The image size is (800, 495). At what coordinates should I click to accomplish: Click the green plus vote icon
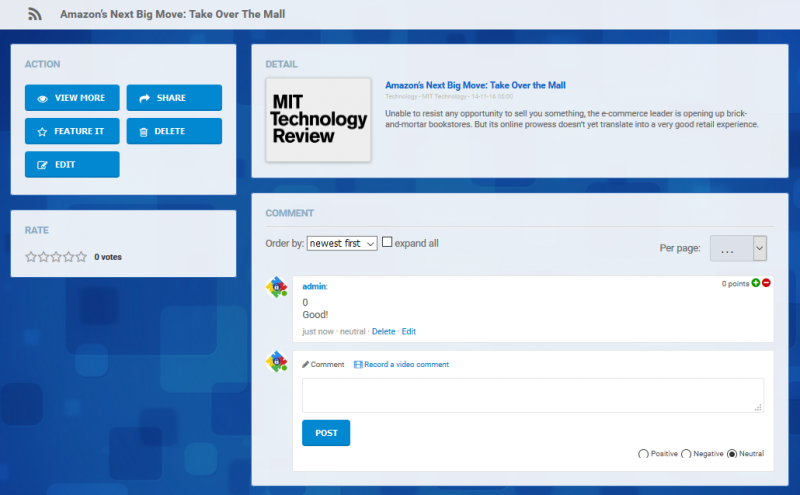756,283
